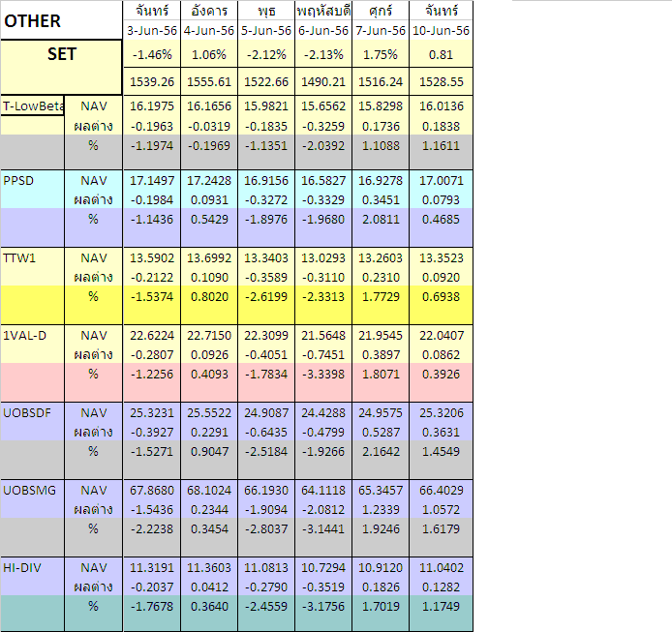Select 1VAL-D difference -0.7451
This screenshot has height=632, width=672.
pos(323,355)
